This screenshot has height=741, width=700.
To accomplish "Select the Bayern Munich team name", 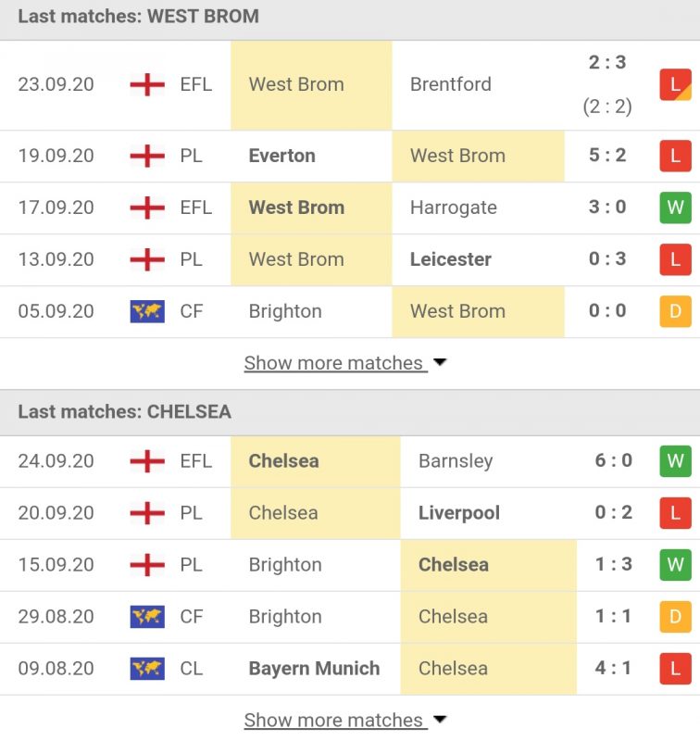I will [314, 669].
